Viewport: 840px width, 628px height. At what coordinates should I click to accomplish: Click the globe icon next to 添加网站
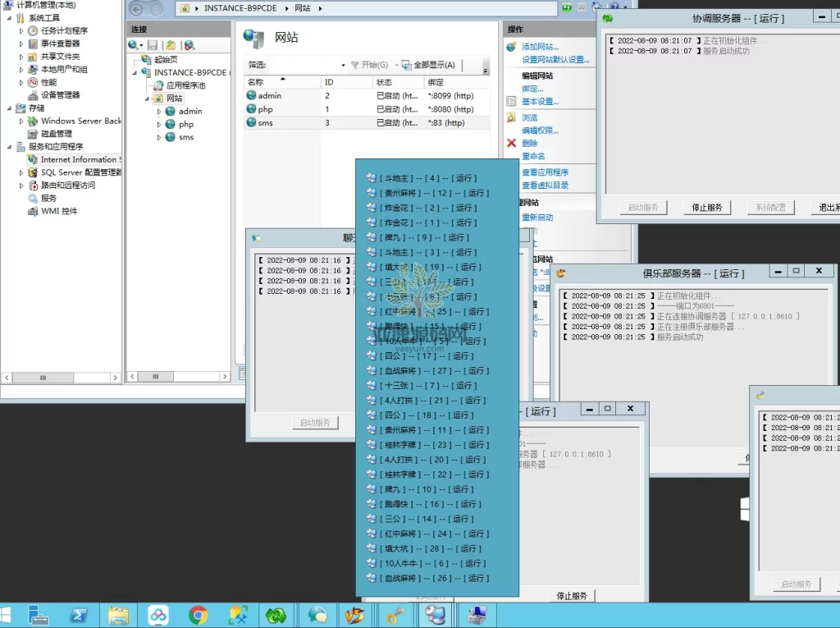(x=512, y=47)
